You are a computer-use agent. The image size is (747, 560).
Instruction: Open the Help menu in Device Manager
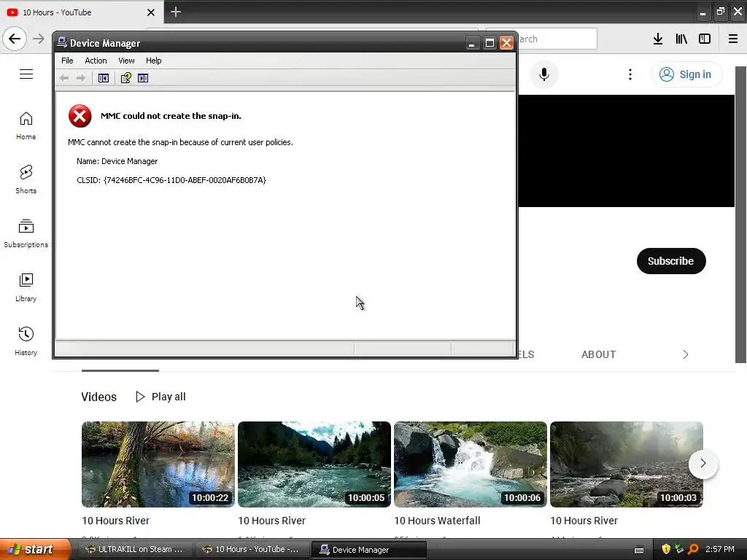(x=153, y=61)
